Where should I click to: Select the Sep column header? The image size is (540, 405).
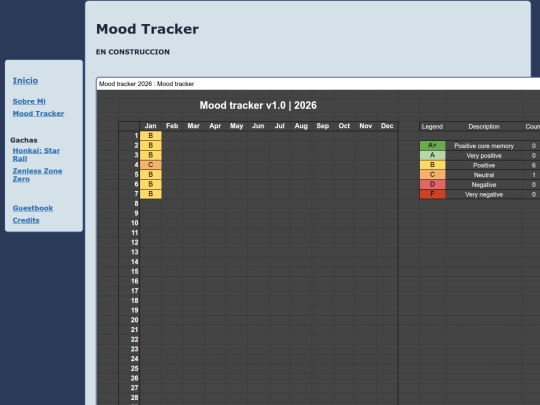[x=323, y=126]
